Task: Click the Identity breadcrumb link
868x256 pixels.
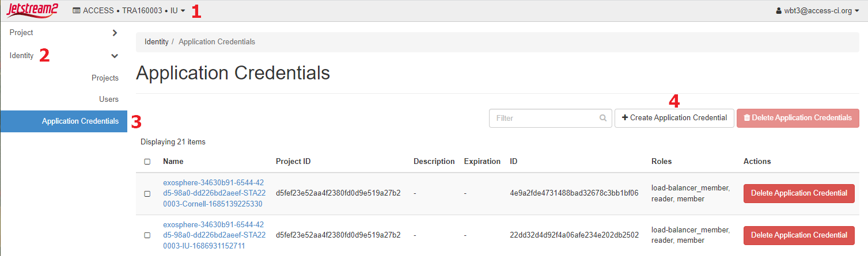Action: click(x=157, y=42)
